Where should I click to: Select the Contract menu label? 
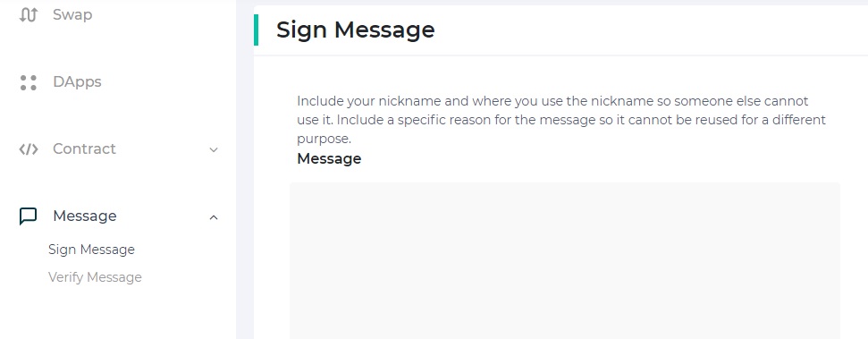coord(84,148)
